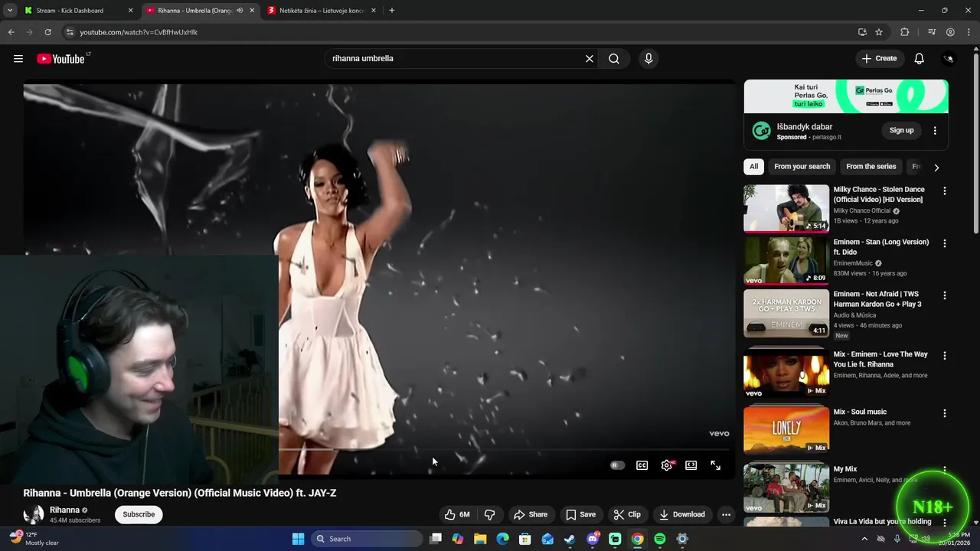Click the search magnifier button

614,59
